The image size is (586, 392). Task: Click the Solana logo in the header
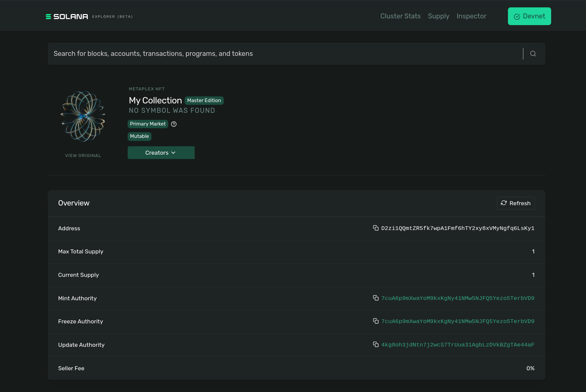(67, 16)
